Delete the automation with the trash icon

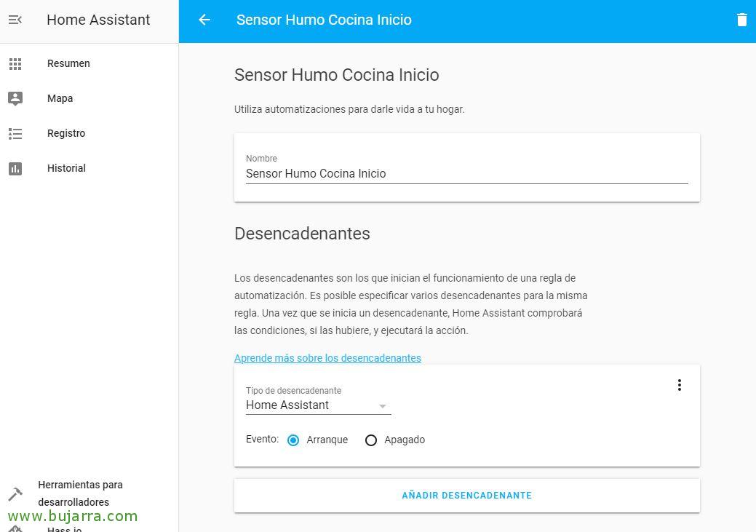click(742, 20)
